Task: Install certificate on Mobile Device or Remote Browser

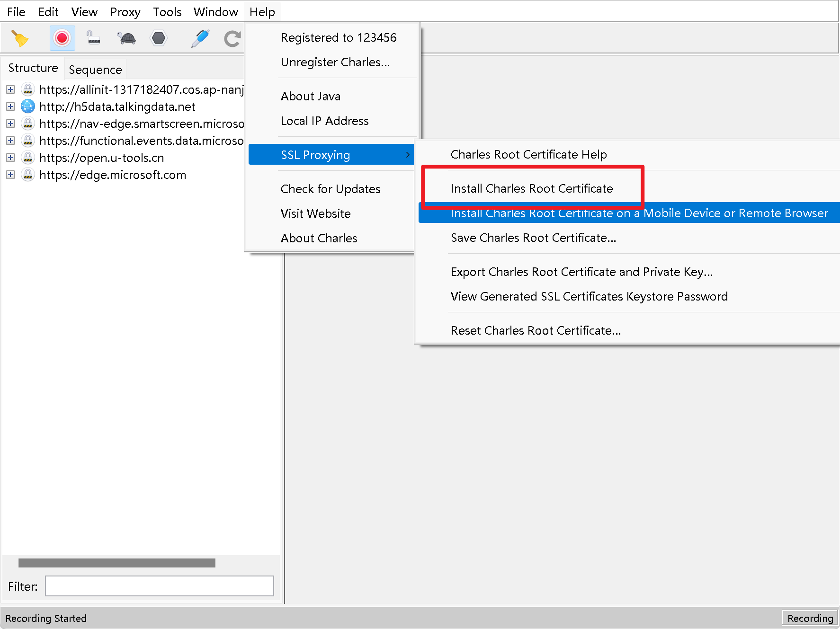Action: (x=629, y=213)
